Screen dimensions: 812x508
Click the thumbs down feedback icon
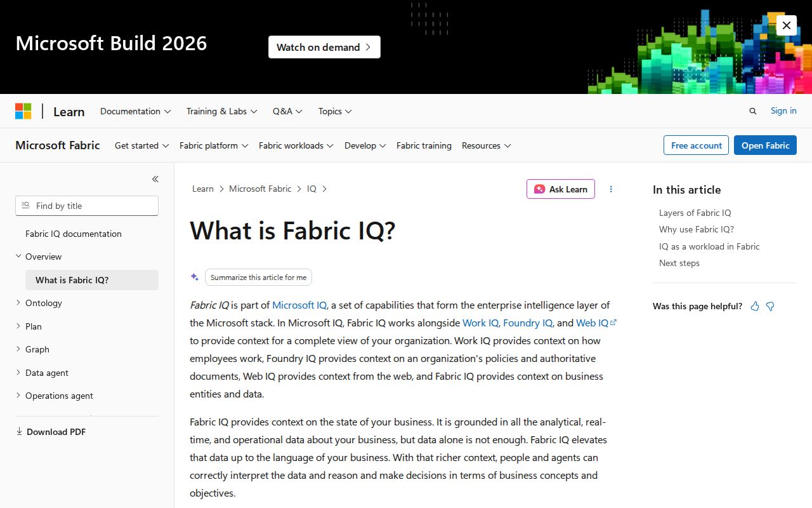(x=770, y=306)
